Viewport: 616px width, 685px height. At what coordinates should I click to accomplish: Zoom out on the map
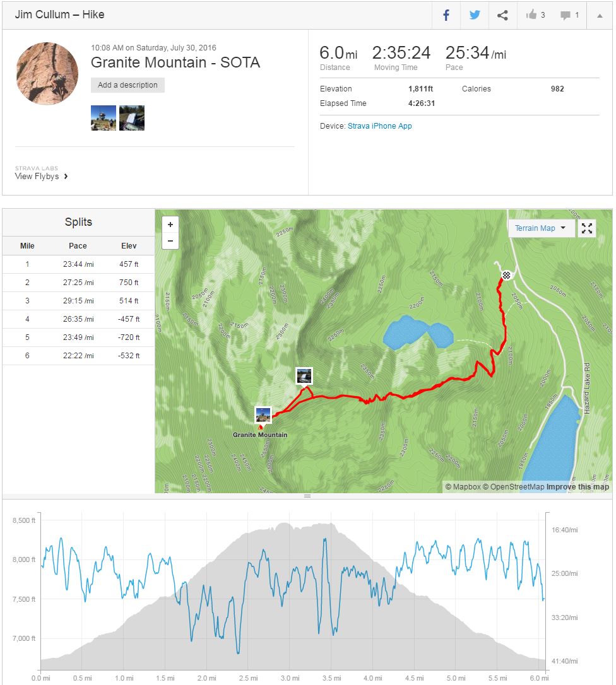pos(170,240)
